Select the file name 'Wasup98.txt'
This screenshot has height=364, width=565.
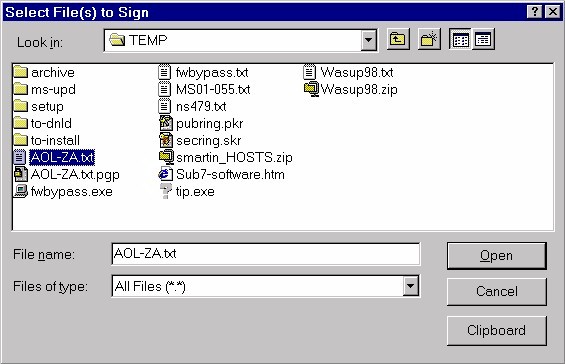tap(357, 72)
